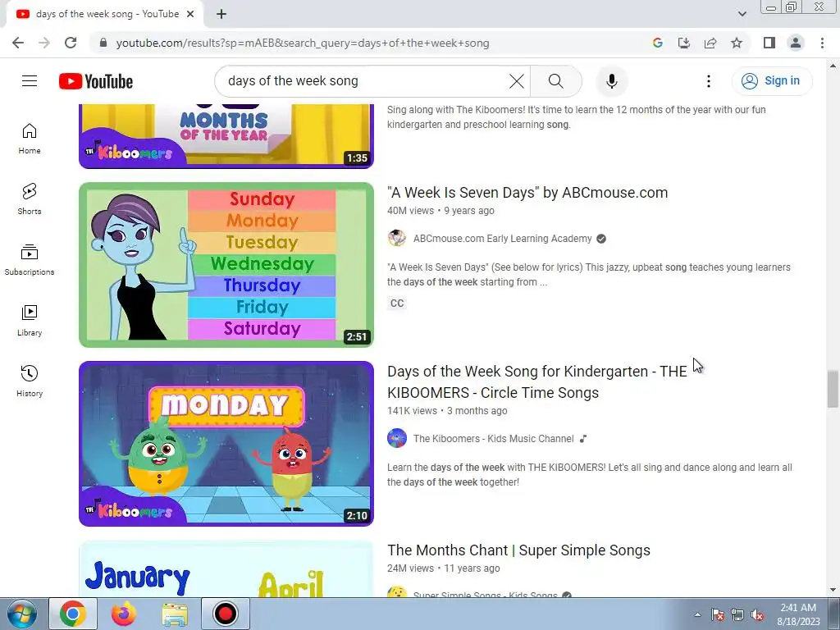Click the '141K views' text
Viewport: 840px width, 630px height.
point(412,411)
